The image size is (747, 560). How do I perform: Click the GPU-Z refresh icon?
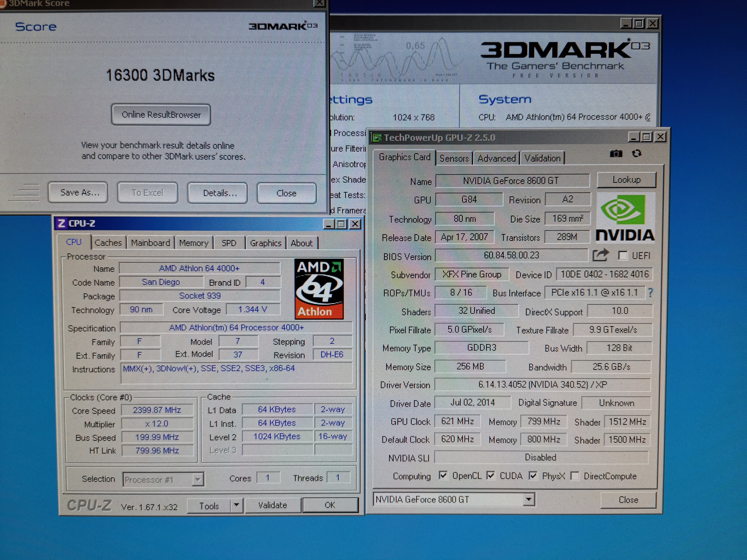(x=637, y=154)
